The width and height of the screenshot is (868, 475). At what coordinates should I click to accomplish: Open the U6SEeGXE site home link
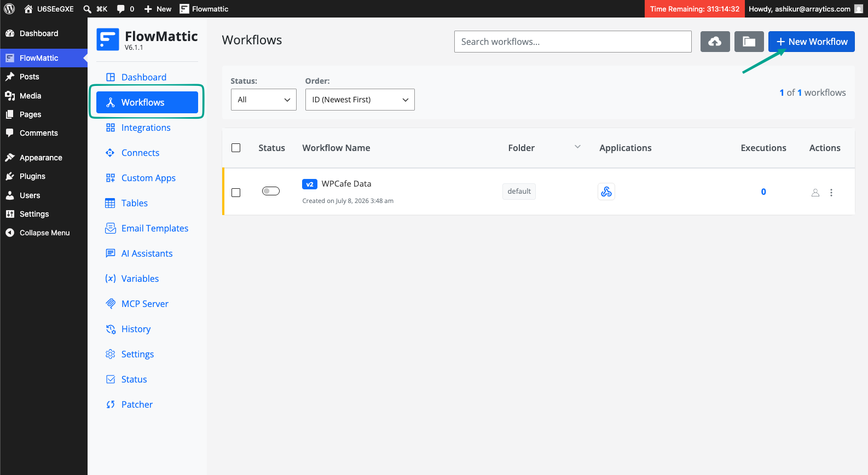pyautogui.click(x=49, y=9)
